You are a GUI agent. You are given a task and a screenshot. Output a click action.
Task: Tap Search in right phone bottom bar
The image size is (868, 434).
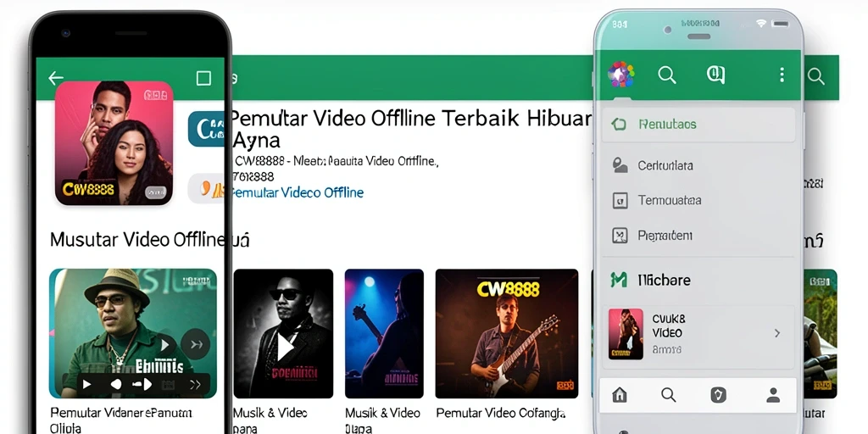click(669, 395)
